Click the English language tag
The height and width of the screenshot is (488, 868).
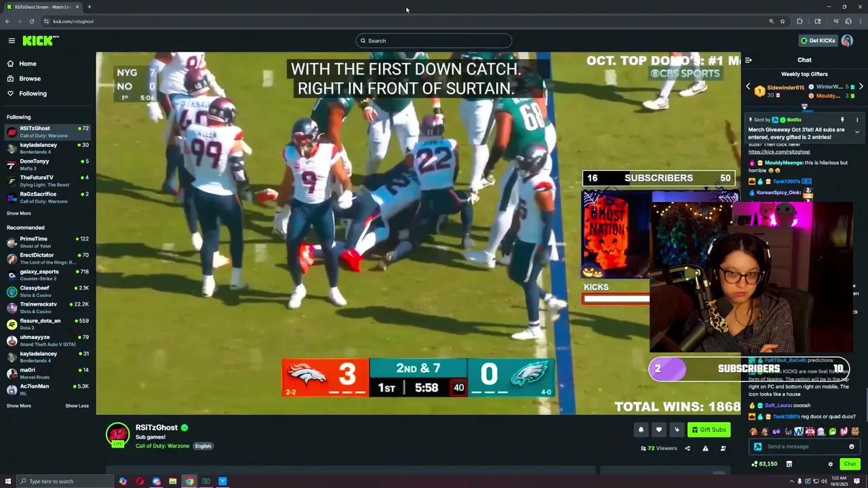[x=203, y=446]
